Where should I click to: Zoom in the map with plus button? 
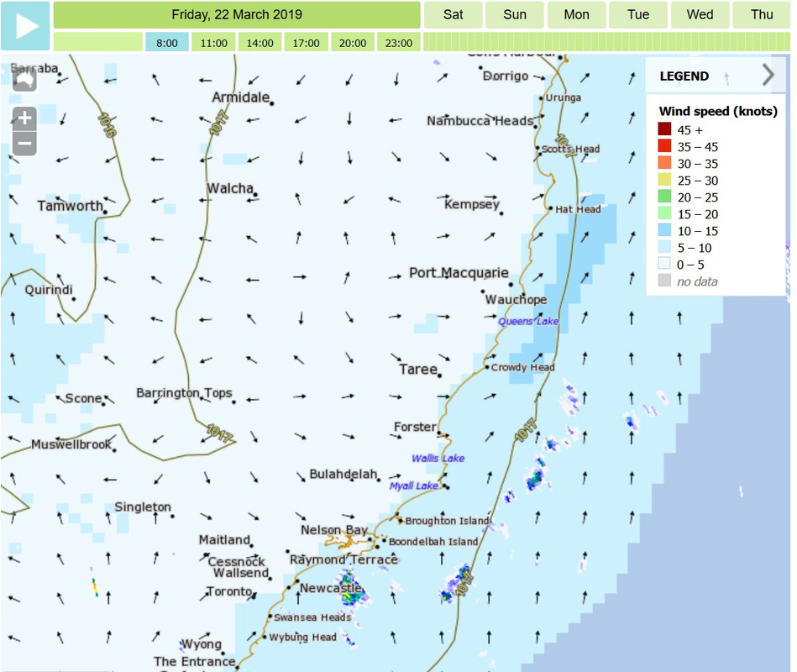pyautogui.click(x=24, y=118)
